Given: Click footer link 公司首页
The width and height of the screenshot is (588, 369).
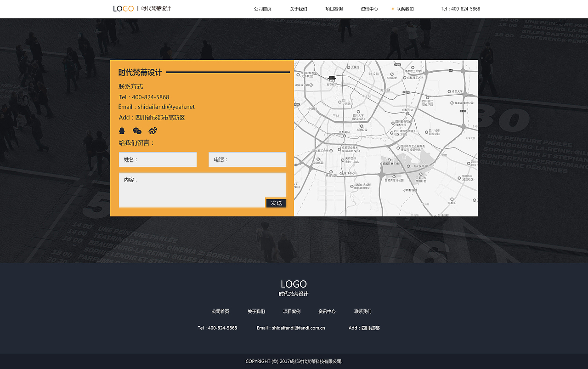Looking at the screenshot, I should pyautogui.click(x=220, y=312).
